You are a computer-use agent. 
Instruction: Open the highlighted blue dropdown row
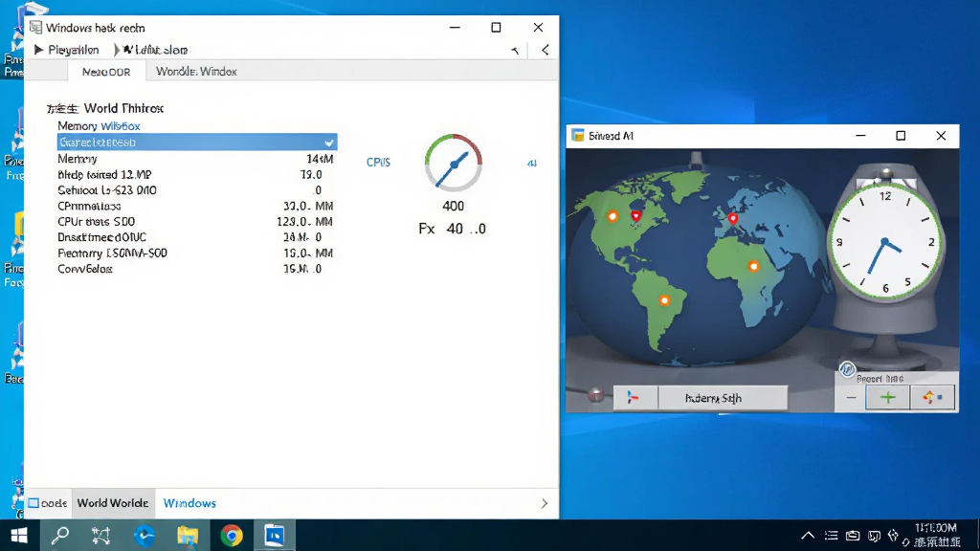197,143
